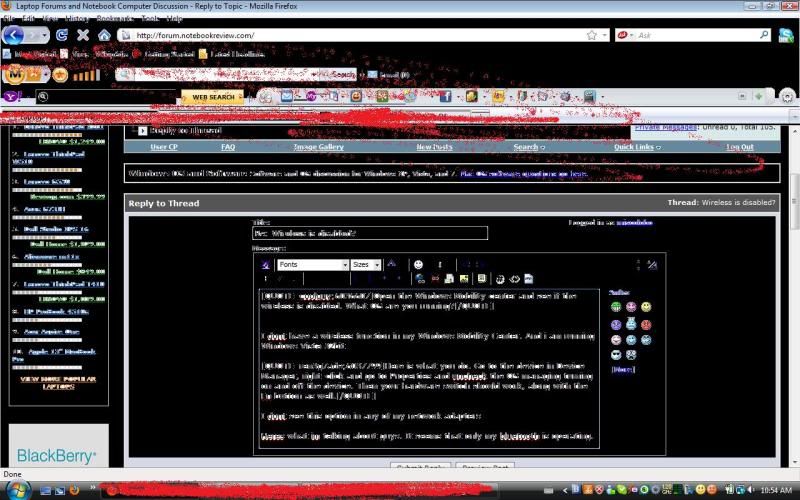Insert the sunglasses cool smiley
This screenshot has height=500, width=800.
pos(616,355)
